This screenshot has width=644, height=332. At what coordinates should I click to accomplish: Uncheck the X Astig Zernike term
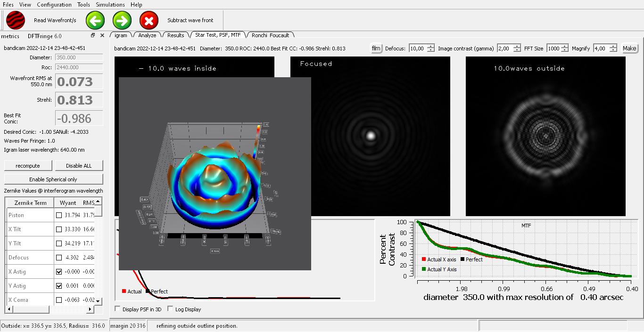59,272
